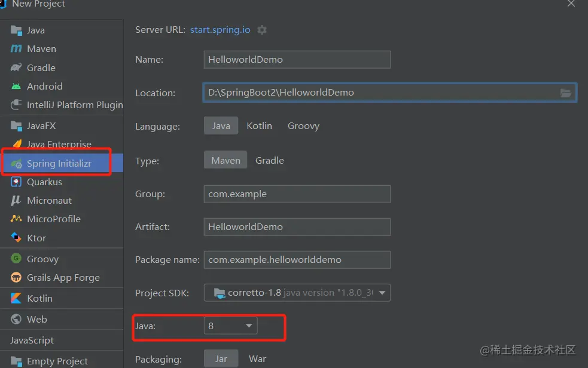Click the corretto-1.8 SDK text
588x368 pixels.
point(254,293)
